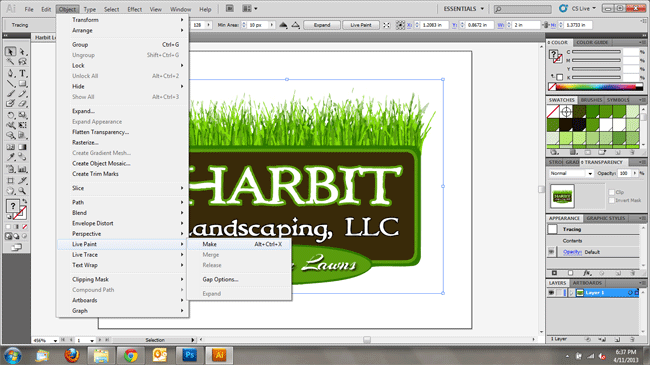Screen dimensions: 650x365
Task: Click the Live Paint button
Action: 361,25
